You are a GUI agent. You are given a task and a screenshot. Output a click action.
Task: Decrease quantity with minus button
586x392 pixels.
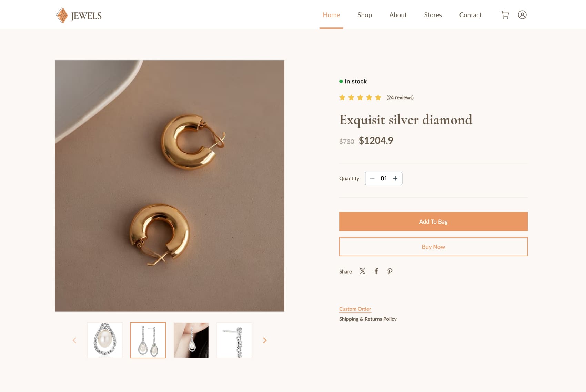click(372, 178)
